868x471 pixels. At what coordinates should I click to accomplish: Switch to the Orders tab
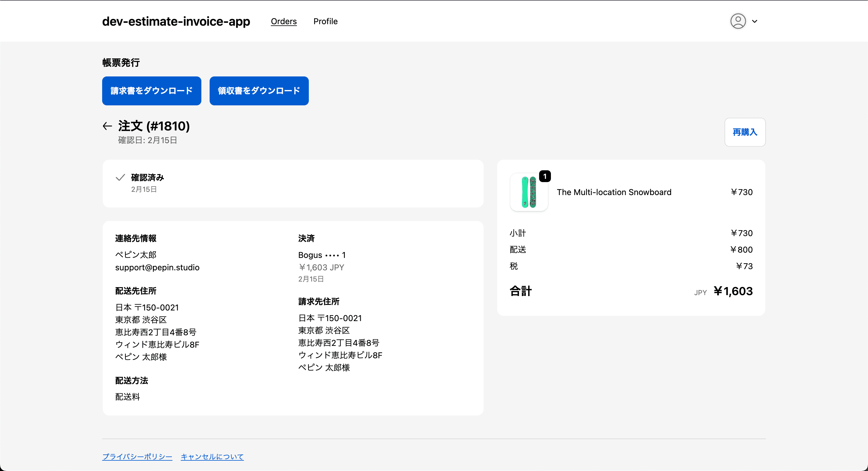[283, 21]
